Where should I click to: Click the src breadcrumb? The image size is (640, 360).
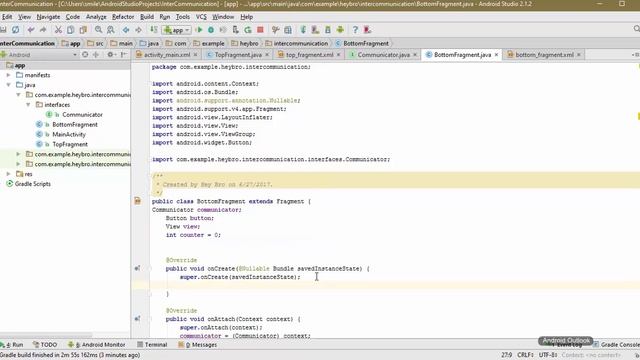pyautogui.click(x=96, y=43)
